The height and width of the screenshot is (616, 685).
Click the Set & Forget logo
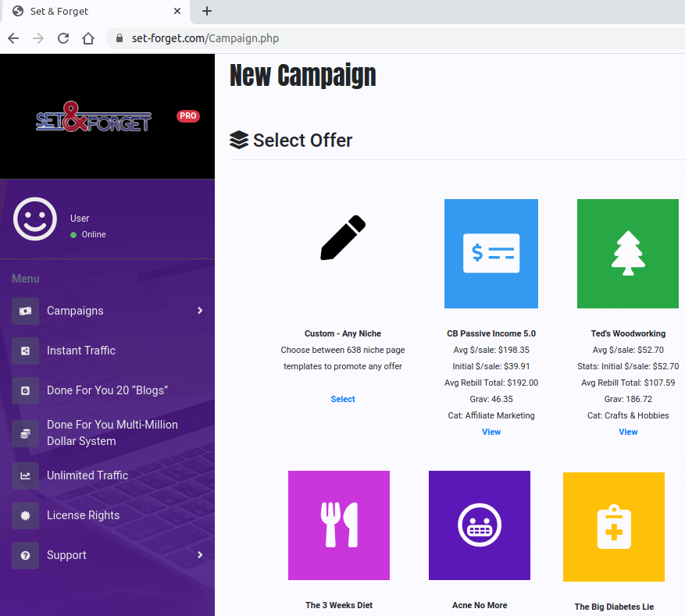pos(94,117)
